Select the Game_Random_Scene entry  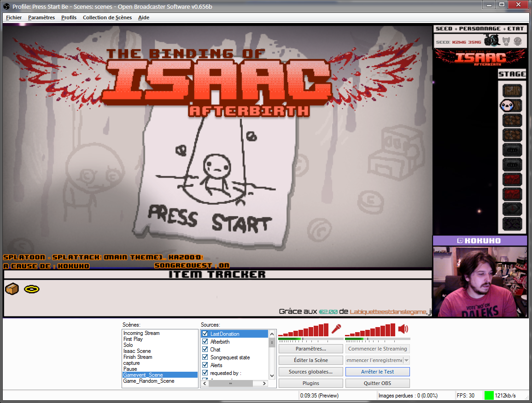(x=149, y=381)
